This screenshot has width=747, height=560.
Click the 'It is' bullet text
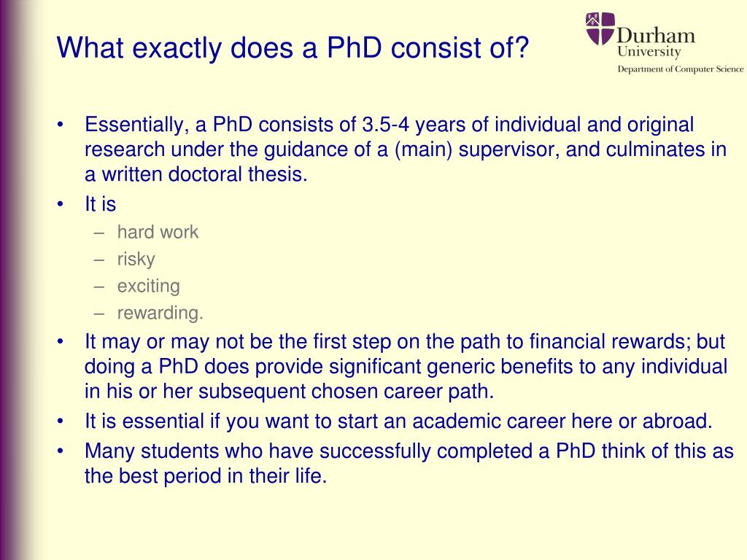(x=100, y=204)
